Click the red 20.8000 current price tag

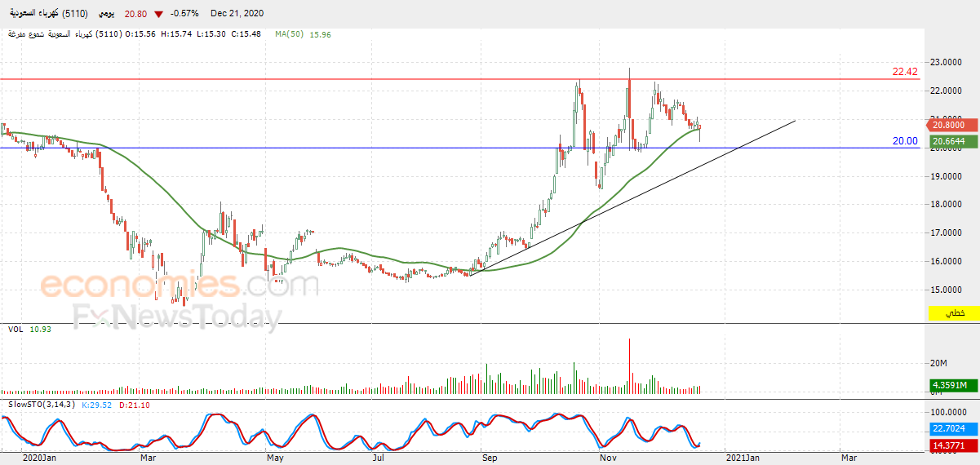tap(952, 125)
